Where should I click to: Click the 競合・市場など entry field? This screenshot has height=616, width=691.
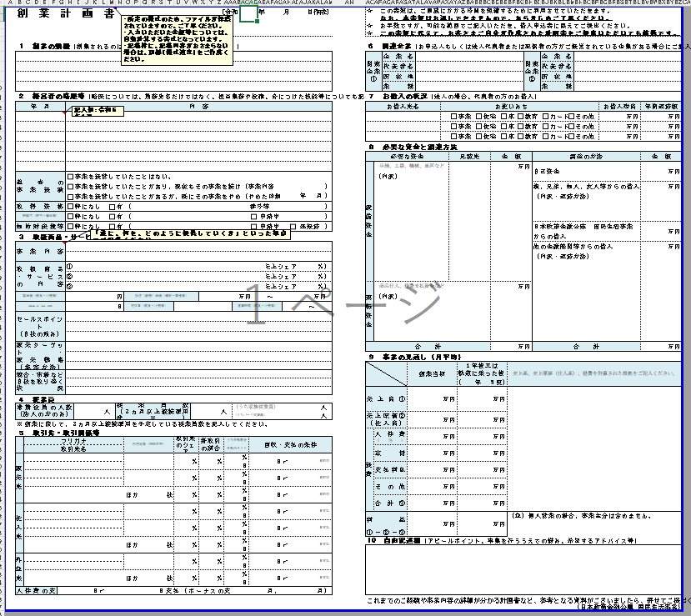(x=198, y=382)
